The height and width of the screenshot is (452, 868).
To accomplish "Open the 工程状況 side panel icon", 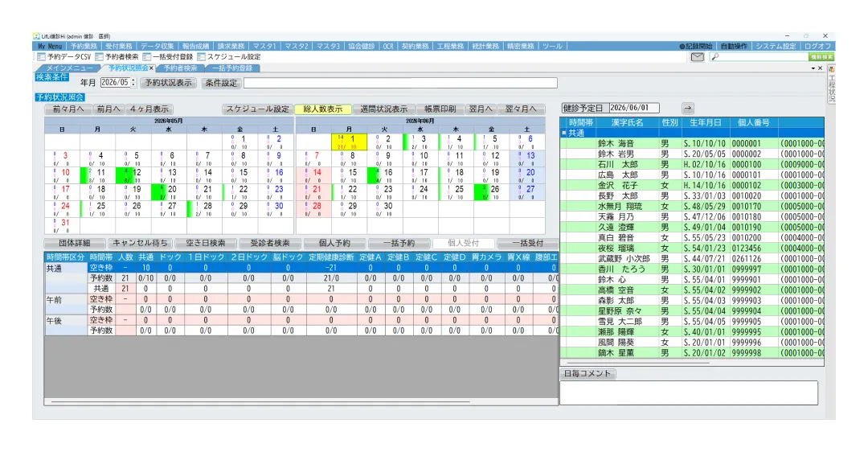I will tap(831, 84).
